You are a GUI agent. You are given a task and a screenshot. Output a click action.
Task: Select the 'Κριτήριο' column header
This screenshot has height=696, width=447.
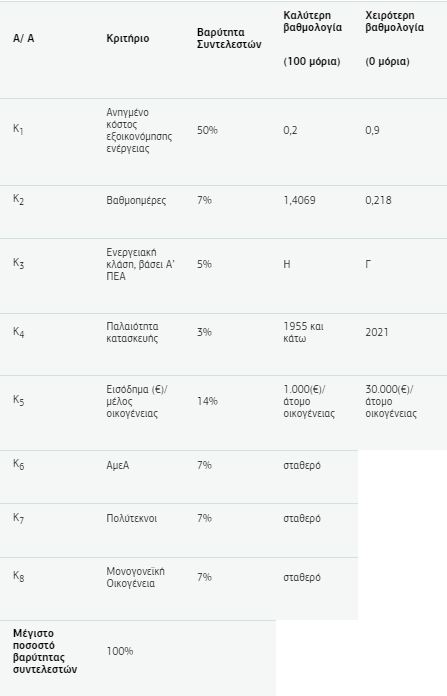[x=127, y=39]
